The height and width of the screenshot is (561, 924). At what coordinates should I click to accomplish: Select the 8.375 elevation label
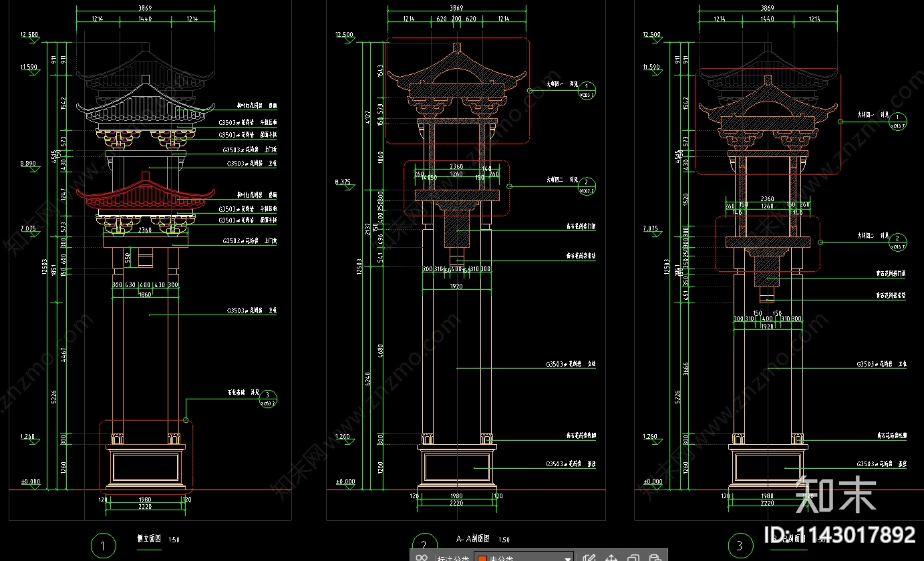[343, 181]
